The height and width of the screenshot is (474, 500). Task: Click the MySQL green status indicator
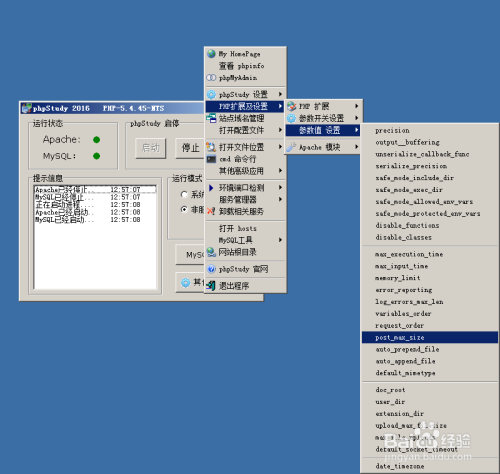tap(97, 156)
